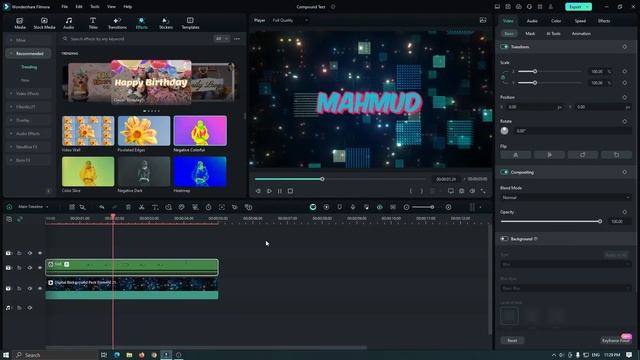The width and height of the screenshot is (640, 360).
Task: Click the green circular render icon
Action: coord(313,207)
